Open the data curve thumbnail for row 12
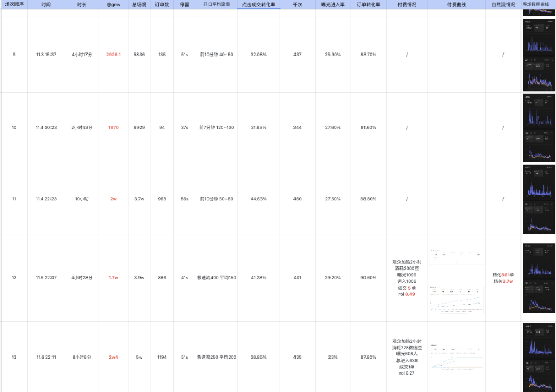This screenshot has height=392, width=556. click(x=538, y=278)
